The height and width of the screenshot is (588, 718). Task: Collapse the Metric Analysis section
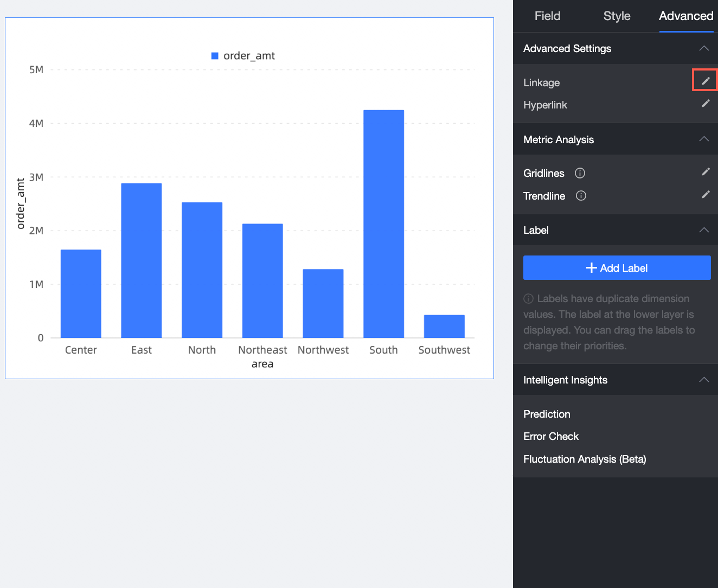click(x=704, y=139)
